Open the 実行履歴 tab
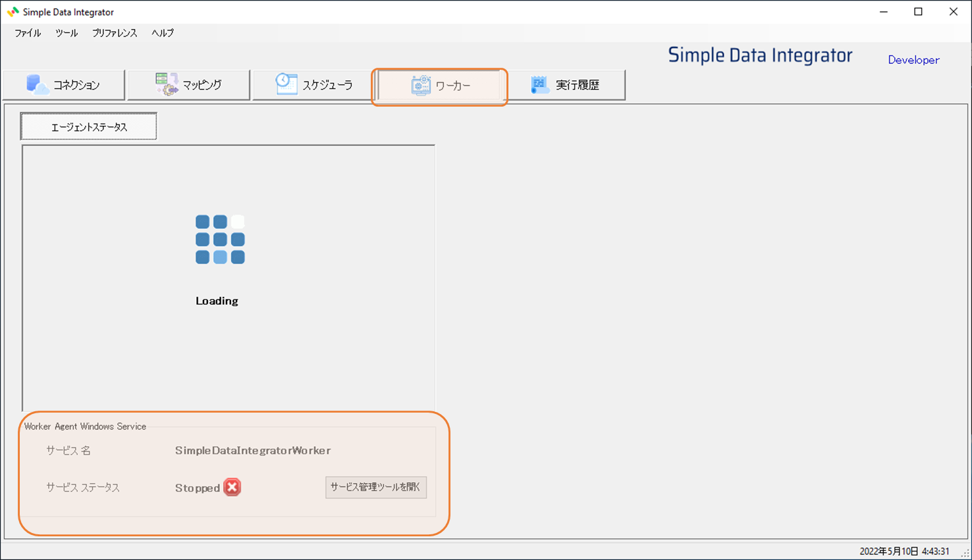This screenshot has width=972, height=560. tap(566, 85)
